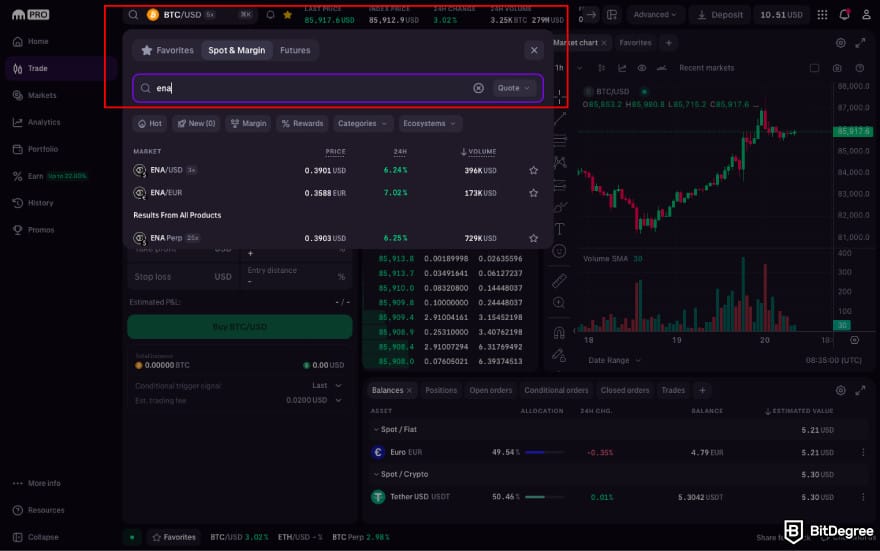Click Recent markets in chart toolbar
This screenshot has height=551, width=880.
pyautogui.click(x=707, y=68)
